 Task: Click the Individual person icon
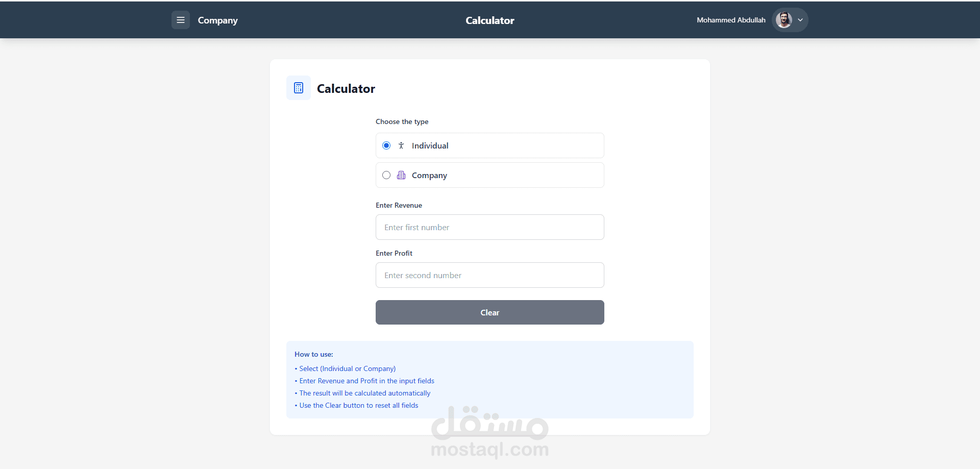[x=401, y=145]
